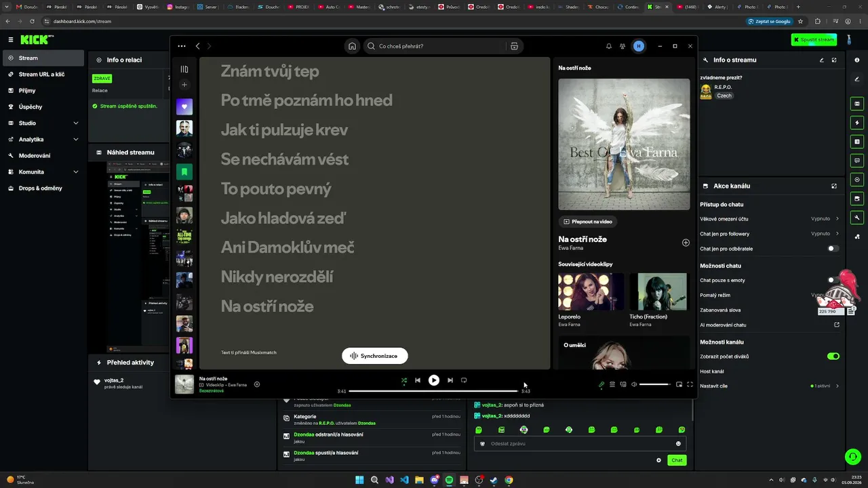
Task: Seek on the Spotify song progress bar
Action: point(433,391)
